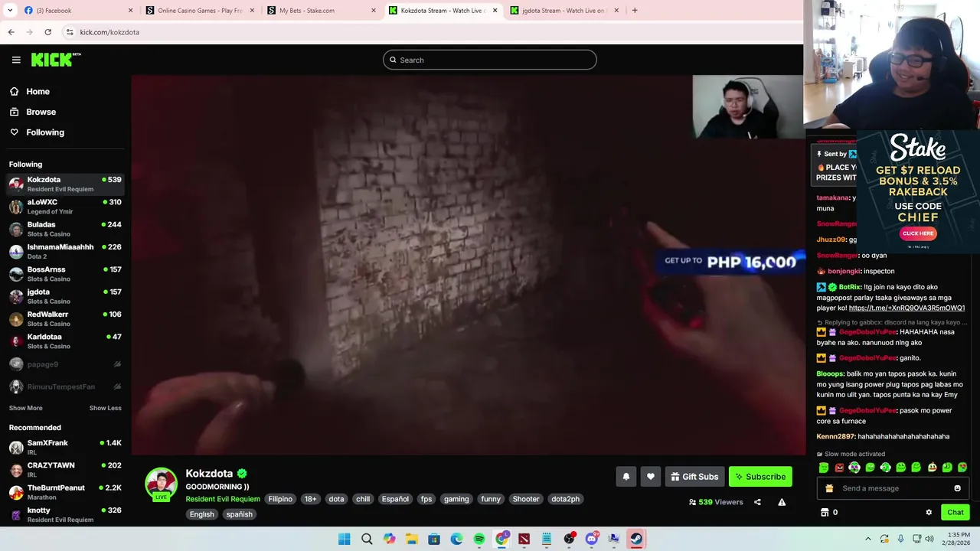The width and height of the screenshot is (980, 551).
Task: Click the Kick logo
Action: click(x=56, y=60)
